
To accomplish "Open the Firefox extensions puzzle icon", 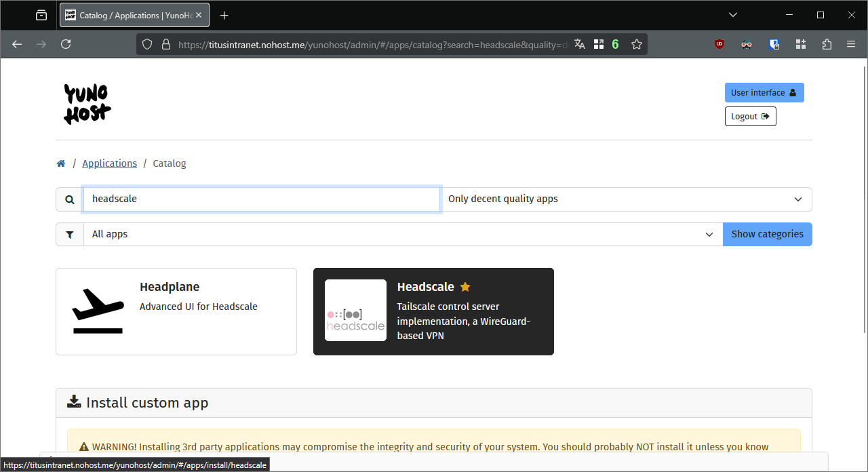I will point(827,44).
